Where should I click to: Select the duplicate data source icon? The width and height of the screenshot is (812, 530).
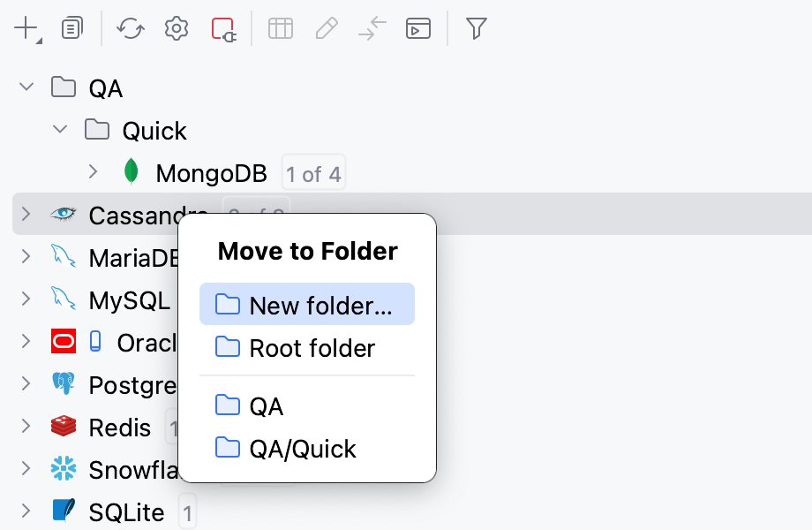coord(72,27)
